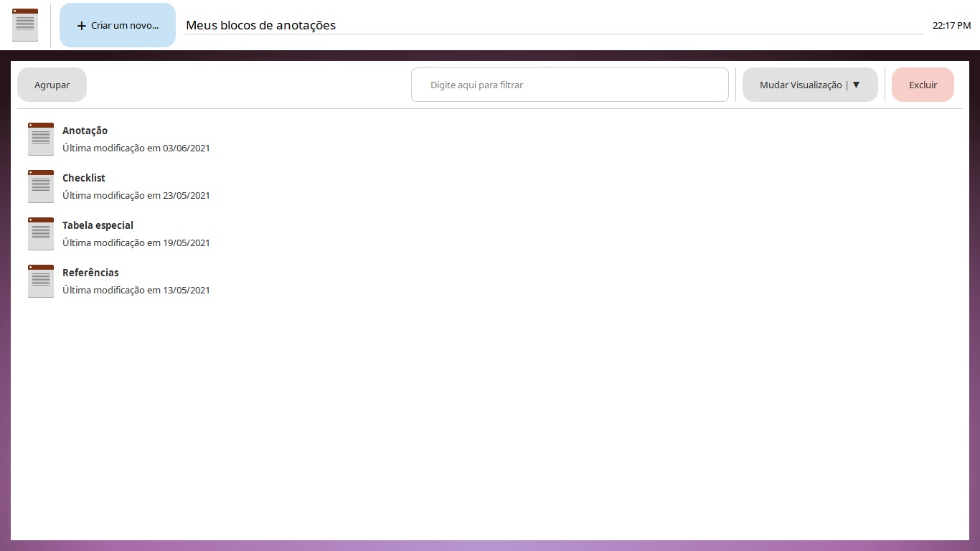This screenshot has height=551, width=980.
Task: Select the 'Tabela especial' title
Action: point(98,225)
